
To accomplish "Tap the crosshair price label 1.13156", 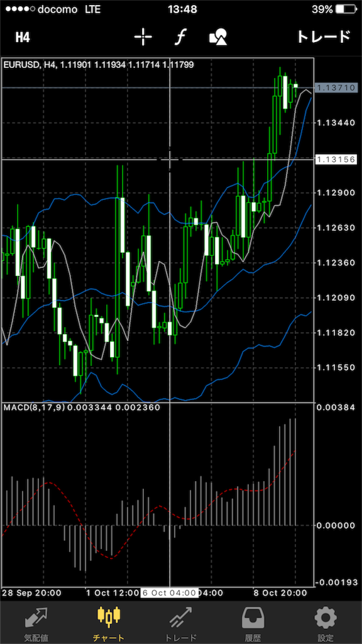I will click(x=336, y=159).
